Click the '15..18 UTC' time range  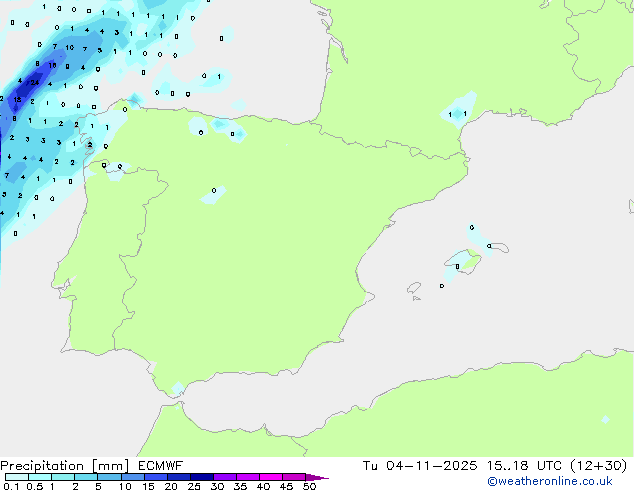[x=524, y=466]
